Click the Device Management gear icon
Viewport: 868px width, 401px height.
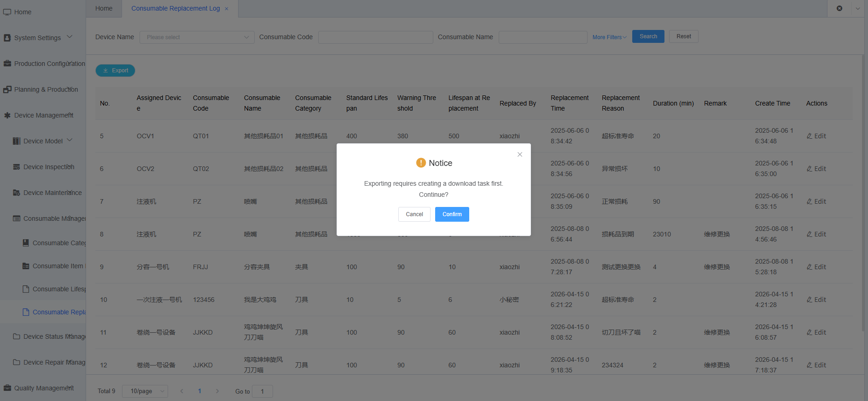pos(7,115)
